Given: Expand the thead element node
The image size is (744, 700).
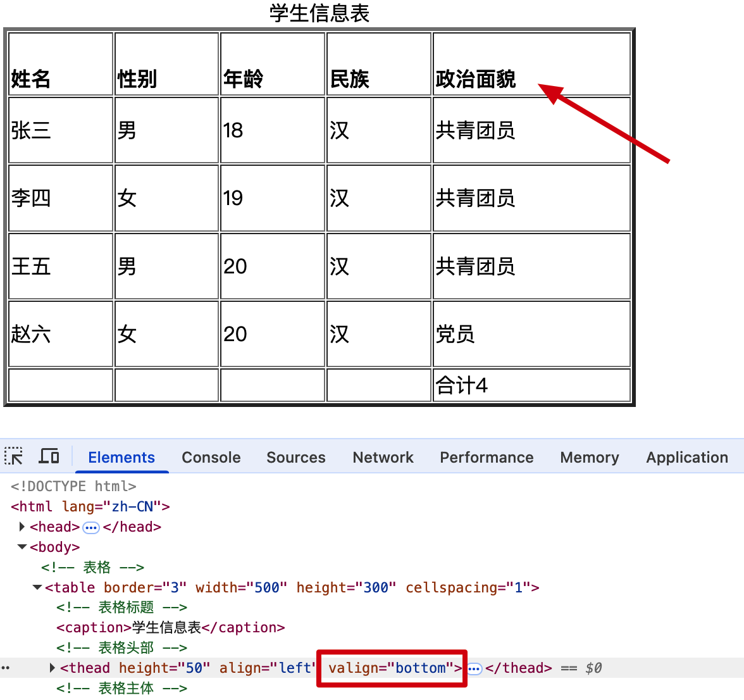Looking at the screenshot, I should tap(52, 668).
